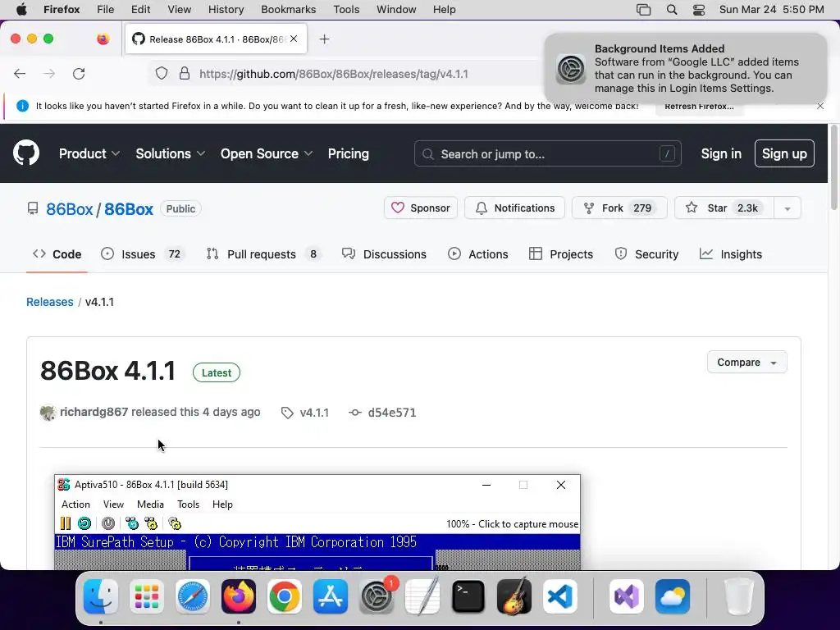Reload the current page in Firefox
The height and width of the screenshot is (630, 840).
pyautogui.click(x=79, y=73)
